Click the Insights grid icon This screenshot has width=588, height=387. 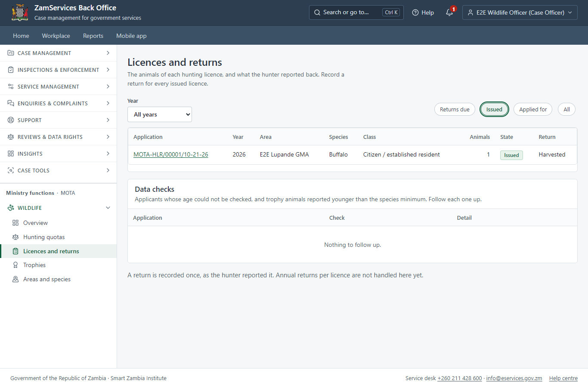coord(11,154)
